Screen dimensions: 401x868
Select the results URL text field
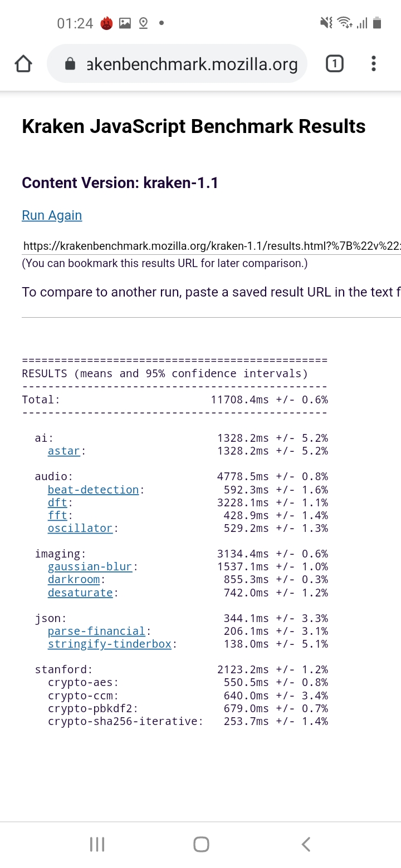212,246
